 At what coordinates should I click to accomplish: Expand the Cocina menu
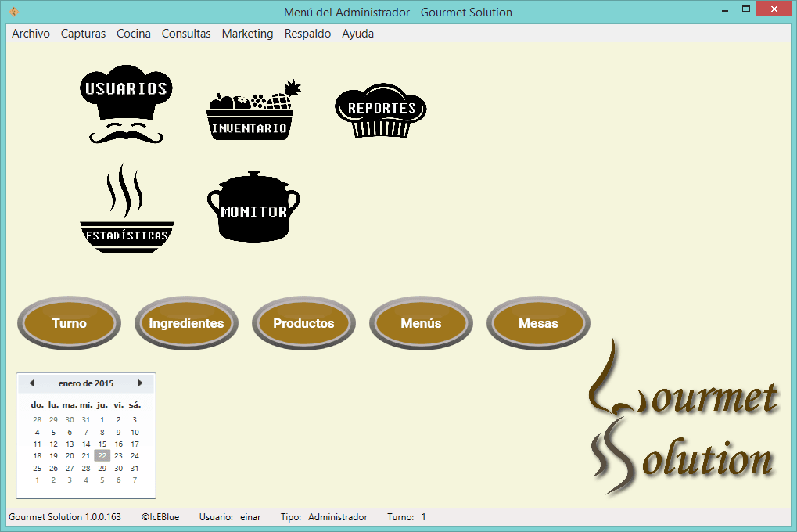pyautogui.click(x=133, y=34)
